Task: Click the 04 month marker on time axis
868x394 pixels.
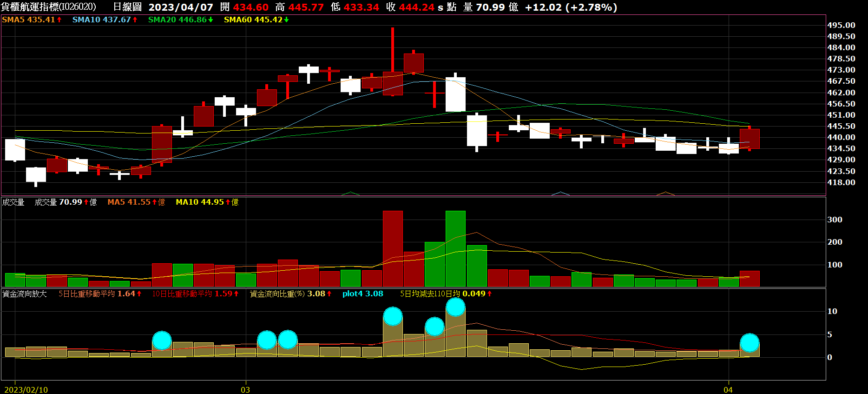Action: click(x=728, y=390)
